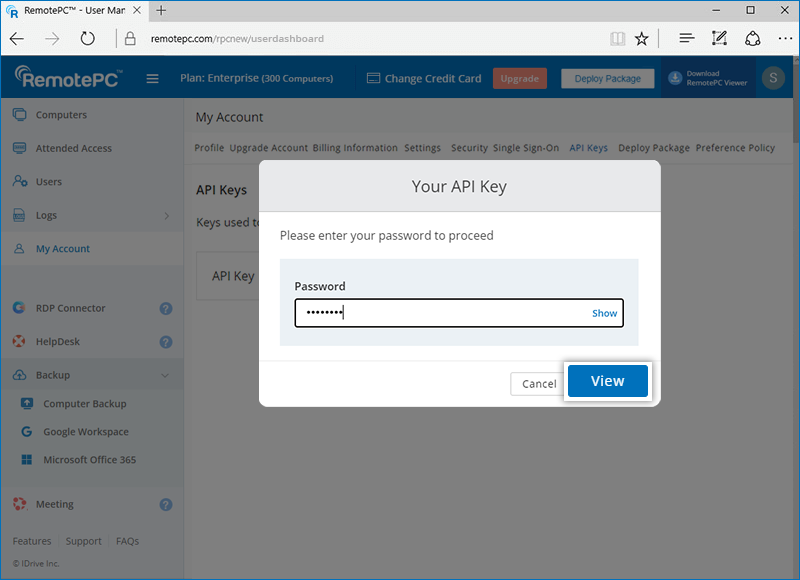Refresh the page in browser toolbar
The image size is (800, 580).
click(87, 39)
